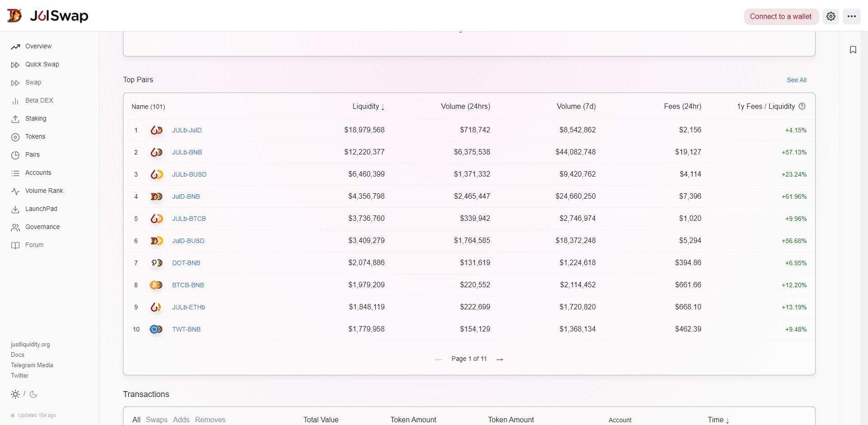Image resolution: width=868 pixels, height=425 pixels.
Task: Open the JULb-BUSD pair link
Action: pyautogui.click(x=189, y=174)
